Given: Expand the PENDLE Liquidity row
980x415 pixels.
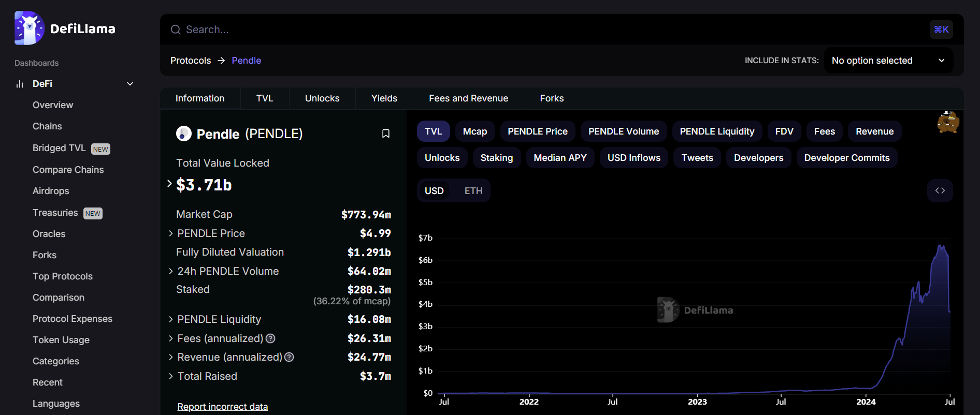Looking at the screenshot, I should (171, 319).
